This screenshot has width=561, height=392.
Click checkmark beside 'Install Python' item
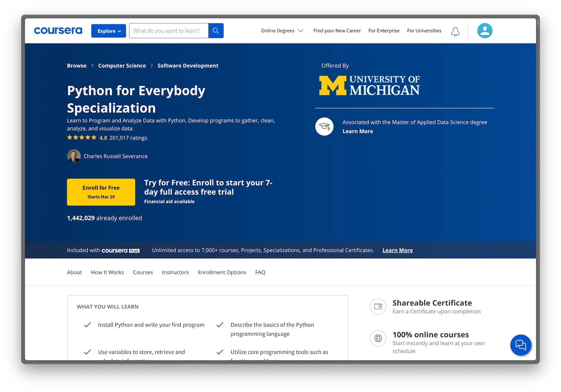click(88, 325)
